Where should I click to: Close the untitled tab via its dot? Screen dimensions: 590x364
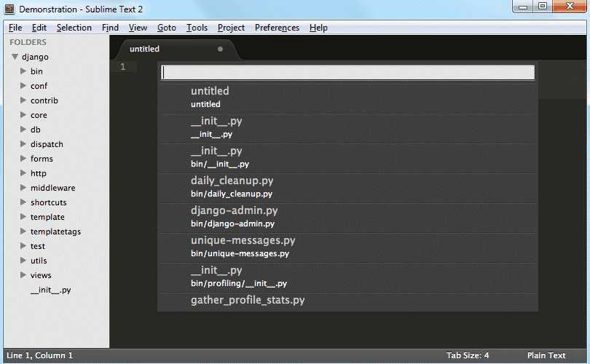tap(220, 49)
